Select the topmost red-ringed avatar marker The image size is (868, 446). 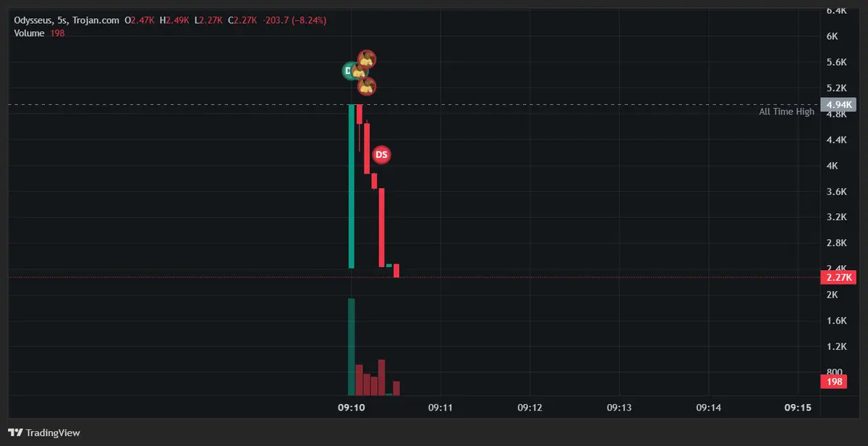[x=368, y=59]
